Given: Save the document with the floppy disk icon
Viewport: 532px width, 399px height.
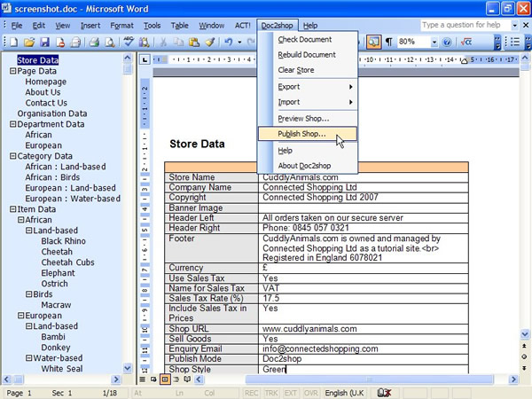Looking at the screenshot, I should (x=45, y=42).
